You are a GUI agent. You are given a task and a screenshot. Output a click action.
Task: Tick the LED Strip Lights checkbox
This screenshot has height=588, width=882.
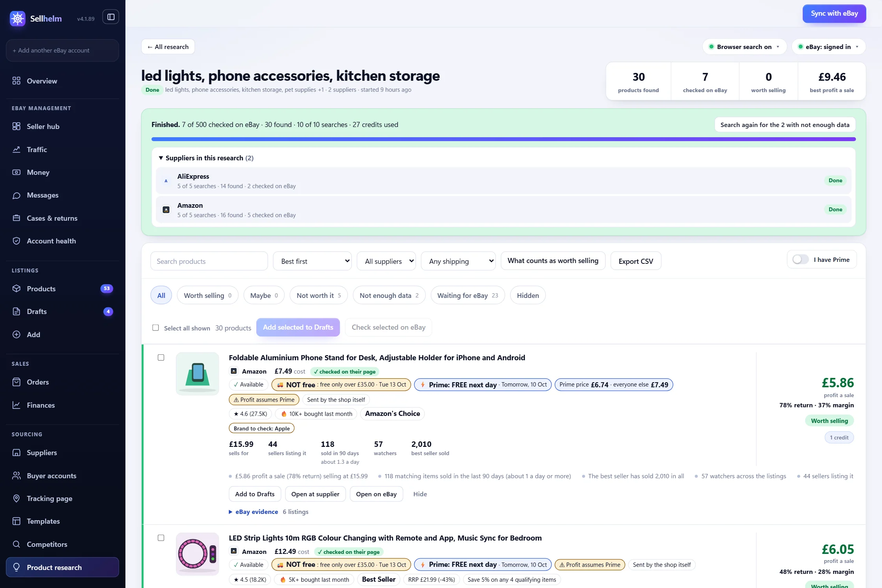pyautogui.click(x=161, y=538)
